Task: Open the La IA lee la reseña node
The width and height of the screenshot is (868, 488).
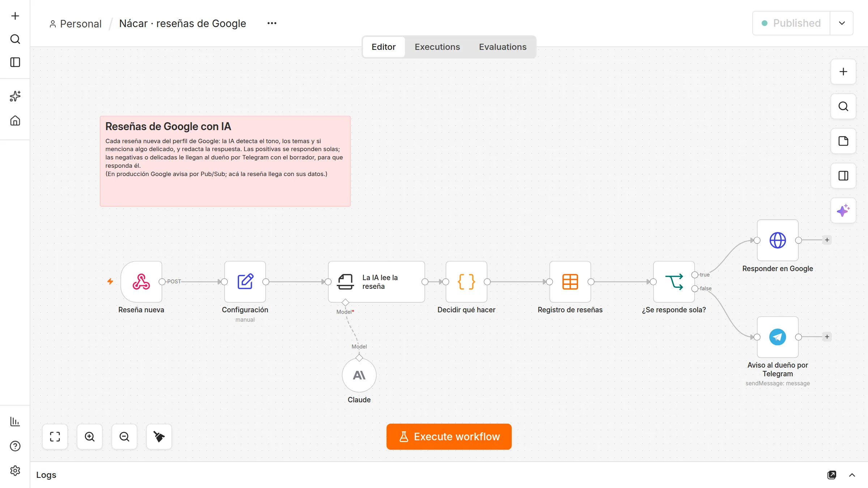Action: click(376, 282)
